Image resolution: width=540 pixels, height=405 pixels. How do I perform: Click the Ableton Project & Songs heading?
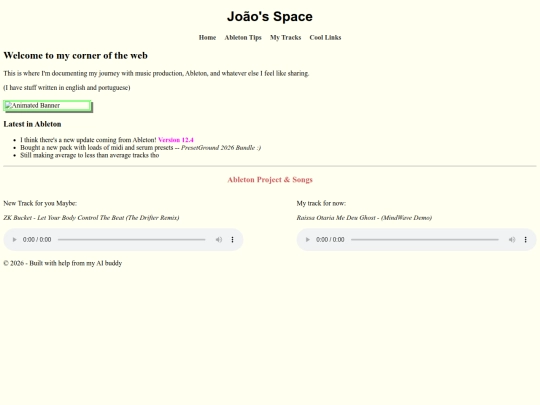coord(270,180)
